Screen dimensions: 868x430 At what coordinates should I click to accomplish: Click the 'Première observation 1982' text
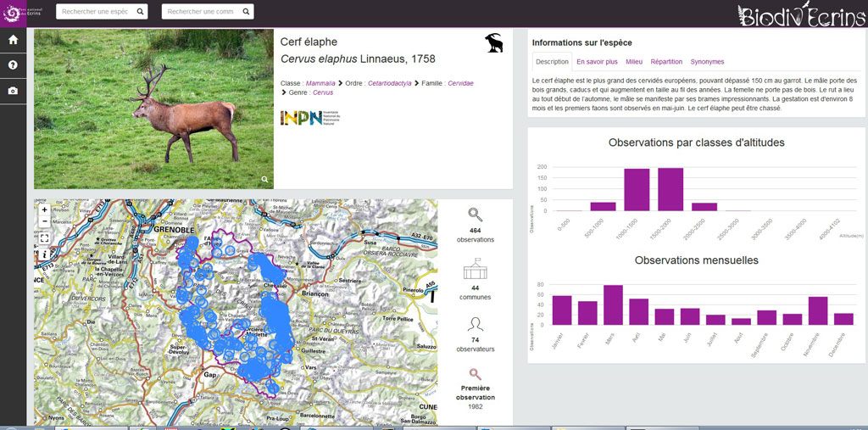[x=475, y=397]
